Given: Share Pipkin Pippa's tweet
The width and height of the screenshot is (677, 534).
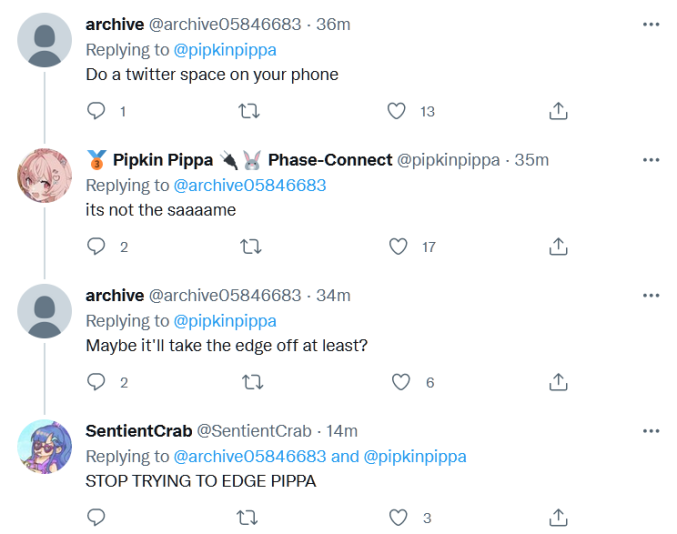Looking at the screenshot, I should [558, 246].
